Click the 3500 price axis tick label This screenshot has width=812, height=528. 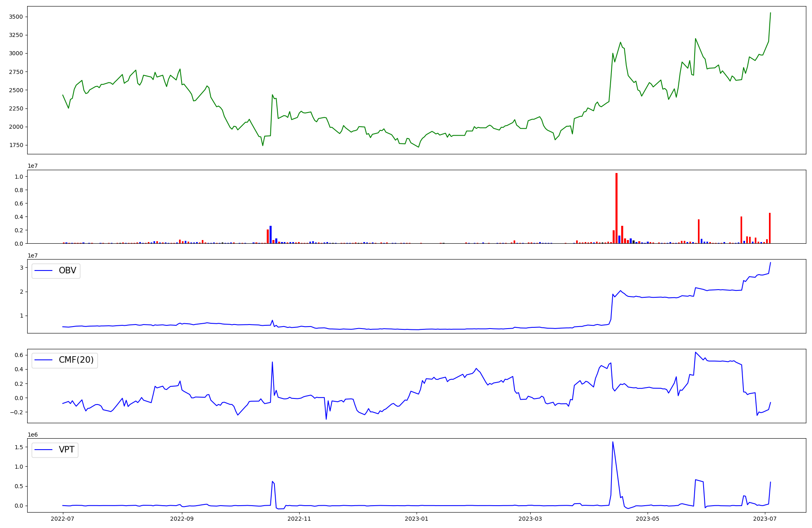[x=16, y=17]
